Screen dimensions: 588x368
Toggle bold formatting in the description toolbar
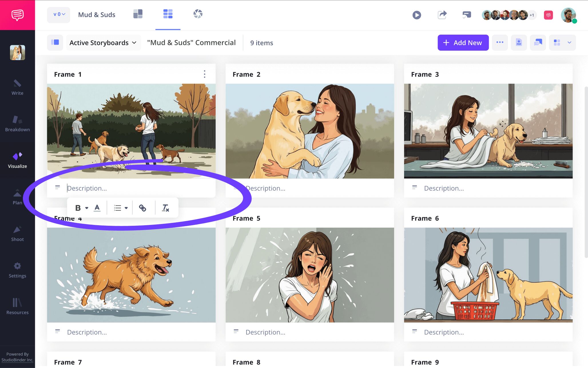(78, 208)
